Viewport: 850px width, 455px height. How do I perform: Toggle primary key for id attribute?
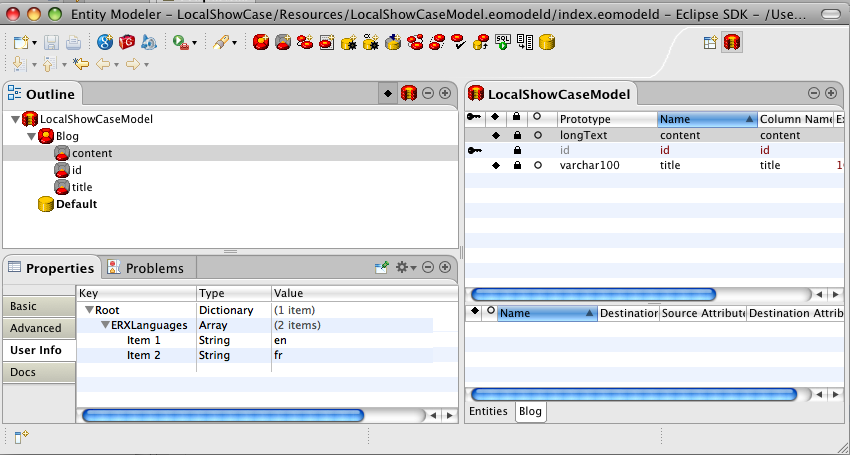point(475,150)
